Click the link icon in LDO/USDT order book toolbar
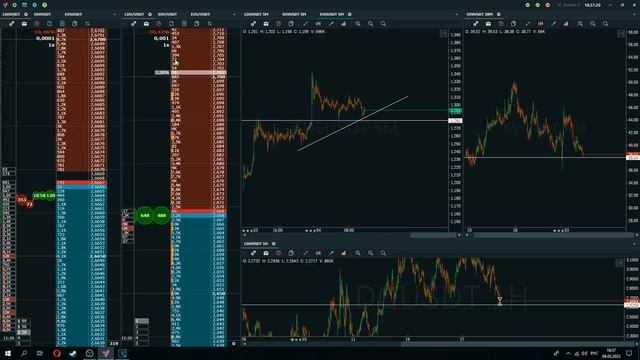Screen dimensions: 640x360 click(x=133, y=24)
